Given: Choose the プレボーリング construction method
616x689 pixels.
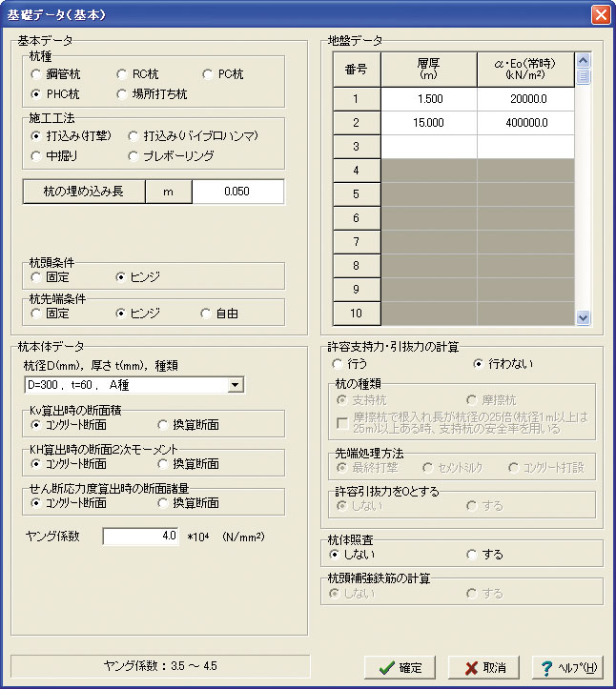Looking at the screenshot, I should point(133,156).
